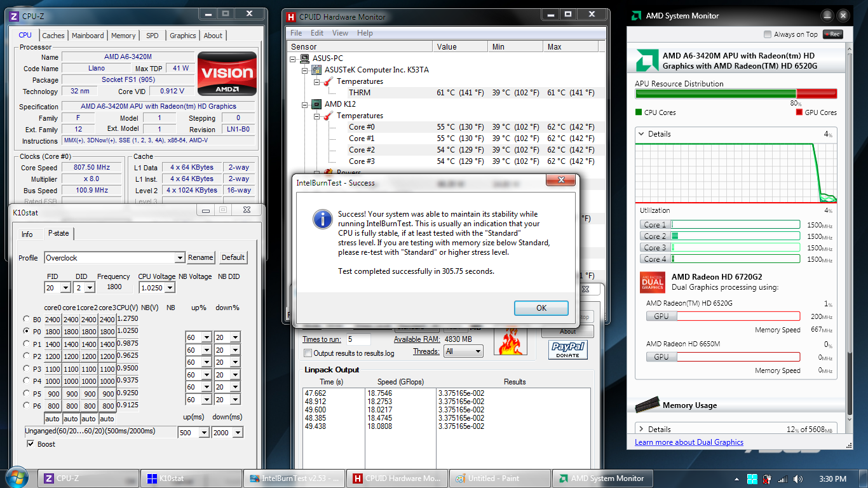The width and height of the screenshot is (868, 488).
Task: Collapse the ASUS-PC tree node
Action: tap(293, 58)
